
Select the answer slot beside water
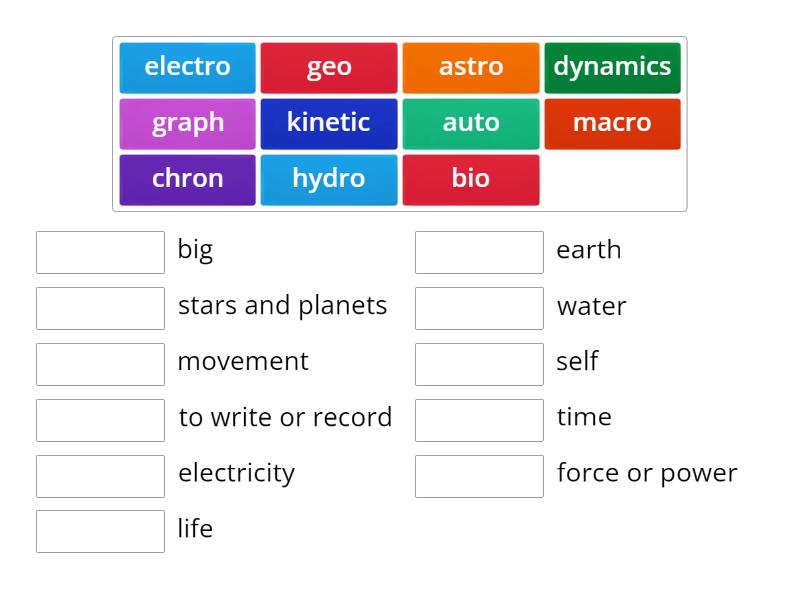click(x=479, y=308)
